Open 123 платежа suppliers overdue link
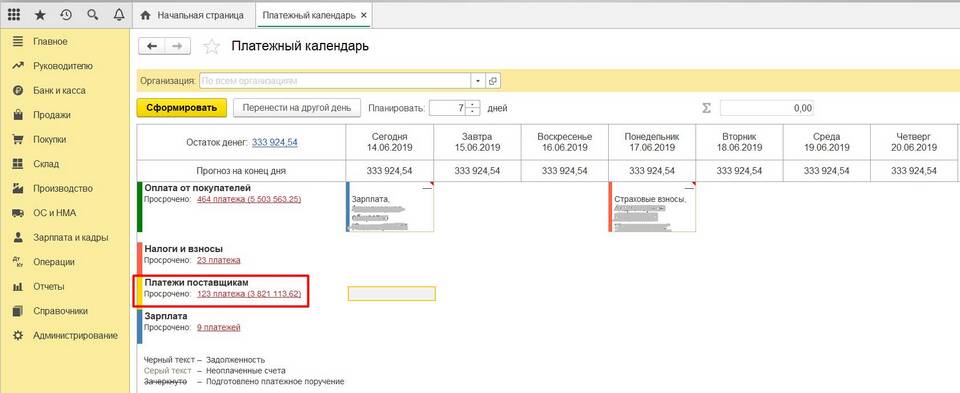 [x=249, y=294]
